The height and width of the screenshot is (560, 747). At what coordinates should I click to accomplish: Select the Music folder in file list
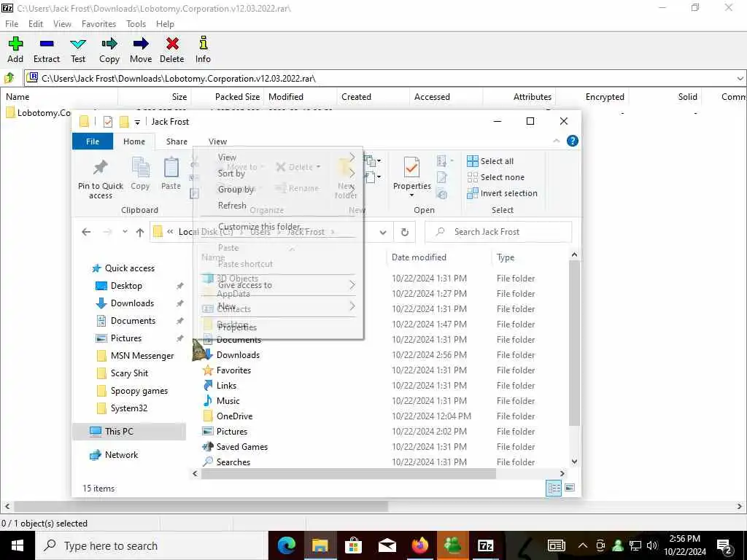click(228, 400)
